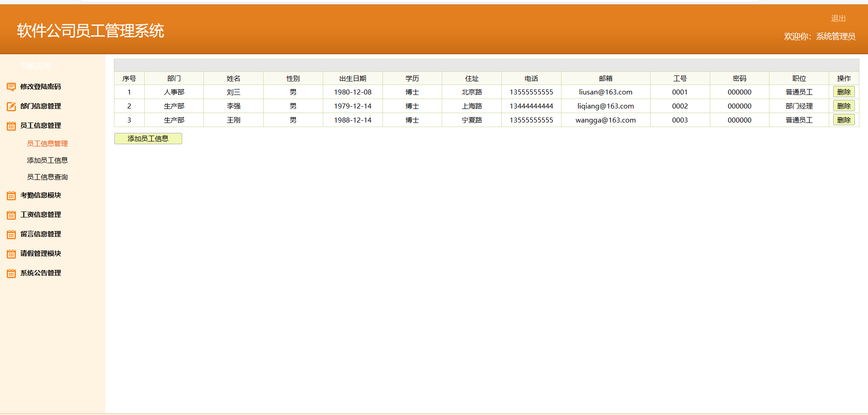Click email wangga@163.com
Image resolution: width=868 pixels, height=415 pixels.
(606, 120)
